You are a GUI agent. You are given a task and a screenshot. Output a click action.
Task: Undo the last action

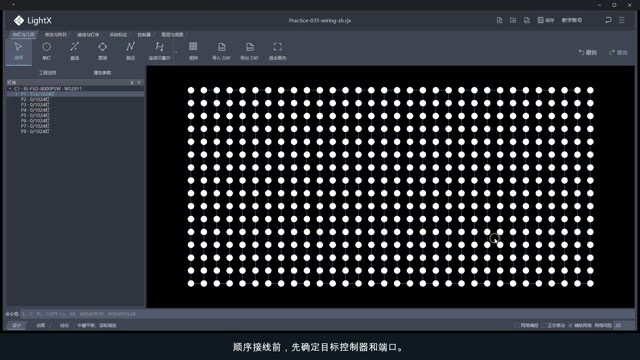tap(588, 52)
